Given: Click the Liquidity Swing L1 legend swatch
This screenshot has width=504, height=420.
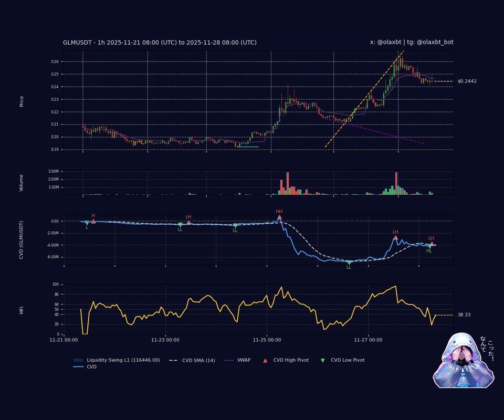Looking at the screenshot, I should pyautogui.click(x=78, y=360).
